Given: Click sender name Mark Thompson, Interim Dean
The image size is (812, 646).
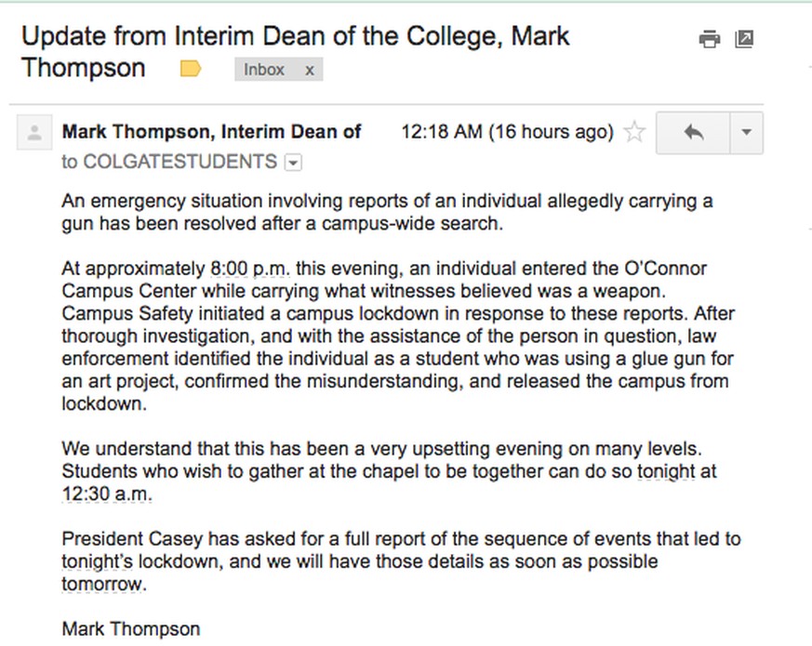Looking at the screenshot, I should 211,132.
